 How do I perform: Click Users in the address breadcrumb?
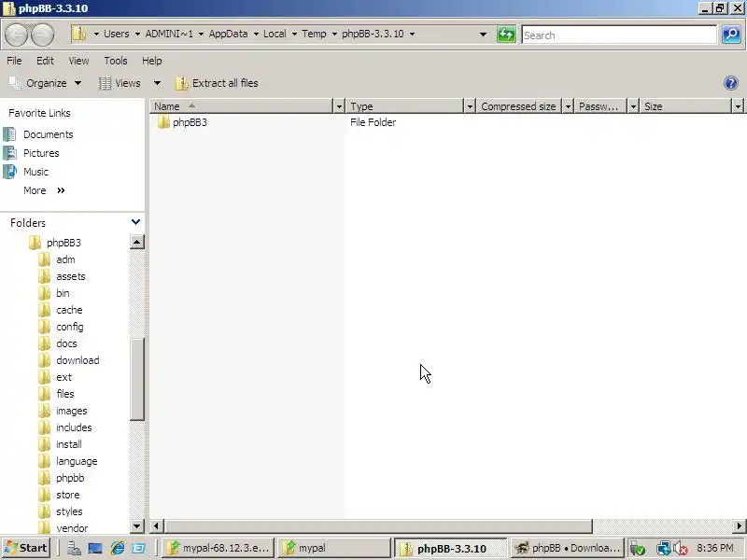coord(116,34)
